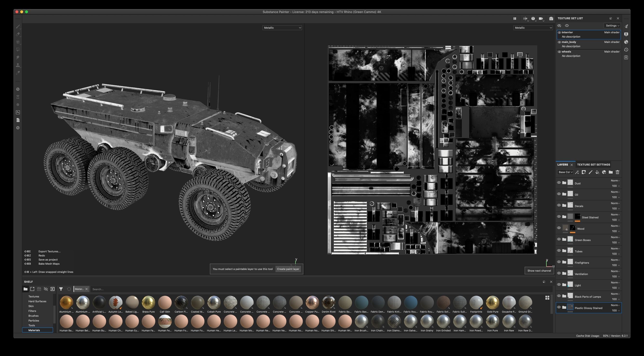
Task: Open the 2D view Metallic channel dropdown
Action: [x=533, y=28]
